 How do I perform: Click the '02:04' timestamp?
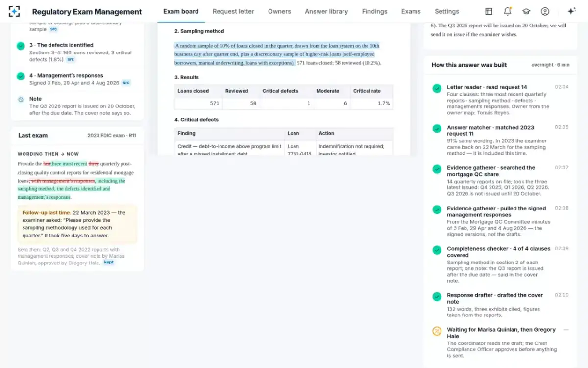coord(562,87)
